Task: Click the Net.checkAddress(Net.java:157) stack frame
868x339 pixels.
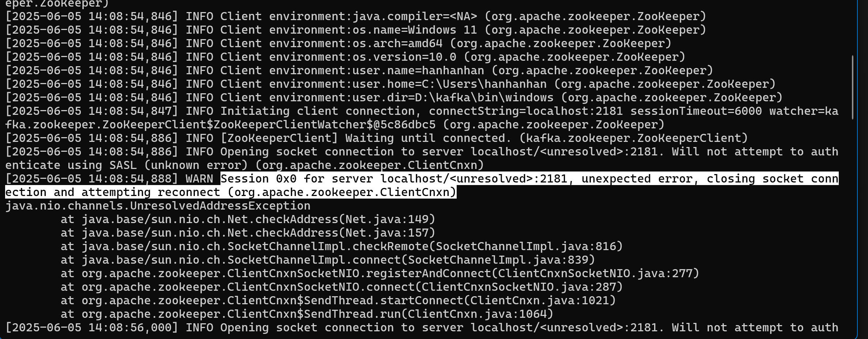Action: coord(248,233)
